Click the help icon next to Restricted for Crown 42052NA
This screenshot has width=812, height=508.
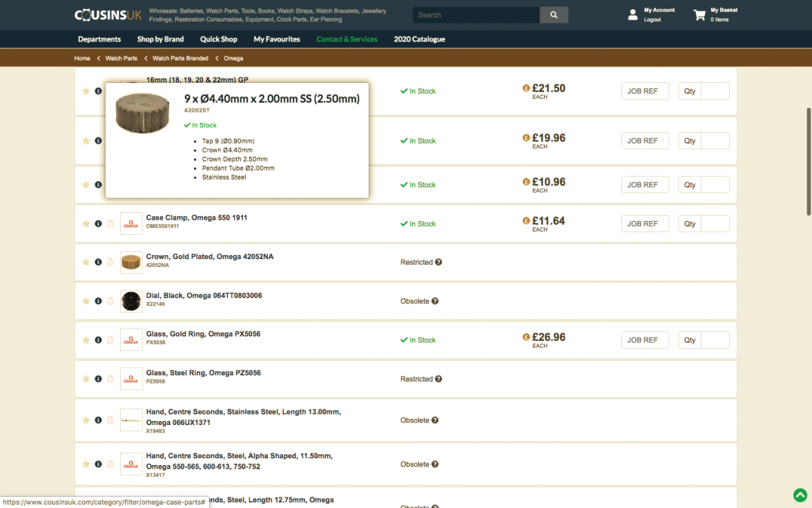point(440,262)
